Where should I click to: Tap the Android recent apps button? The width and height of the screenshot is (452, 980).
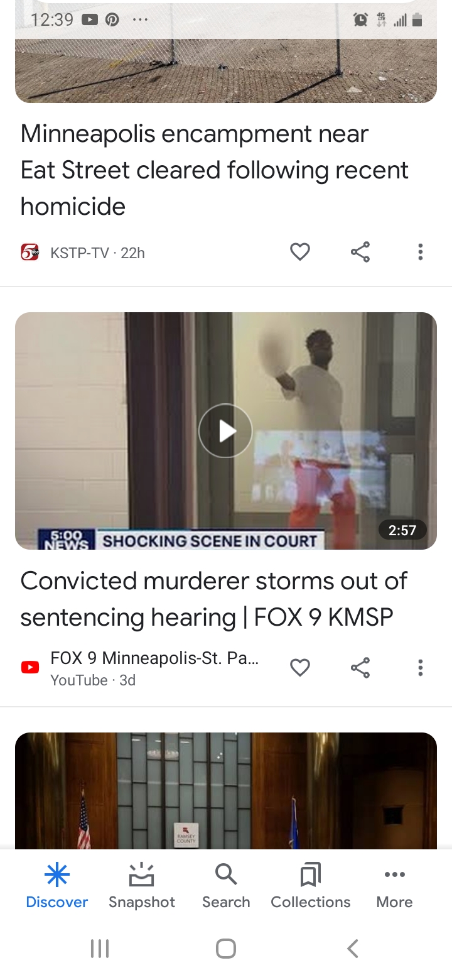100,949
